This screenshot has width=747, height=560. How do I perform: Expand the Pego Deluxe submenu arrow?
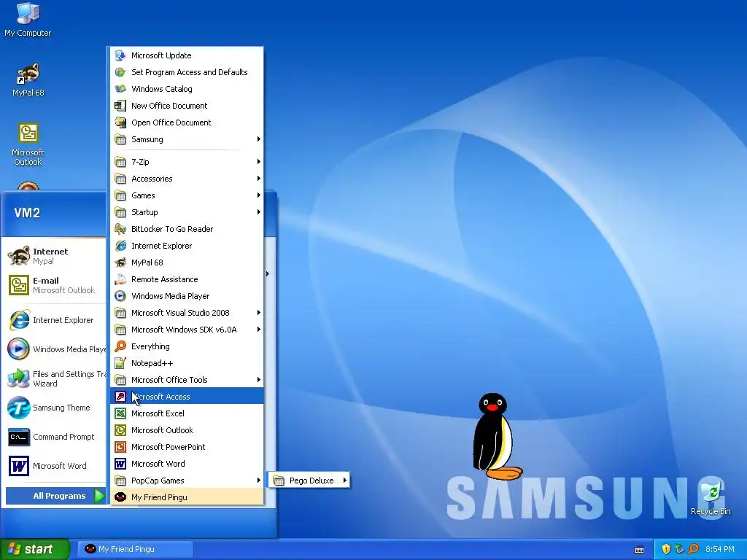[344, 481]
